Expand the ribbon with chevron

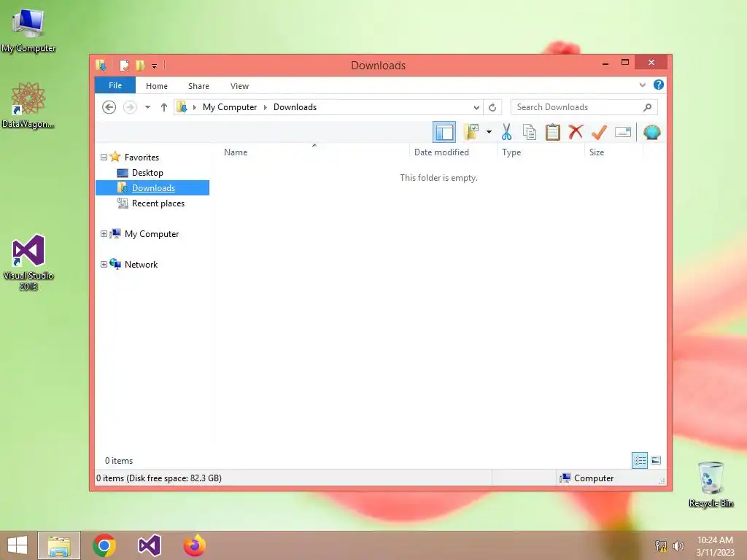[642, 85]
